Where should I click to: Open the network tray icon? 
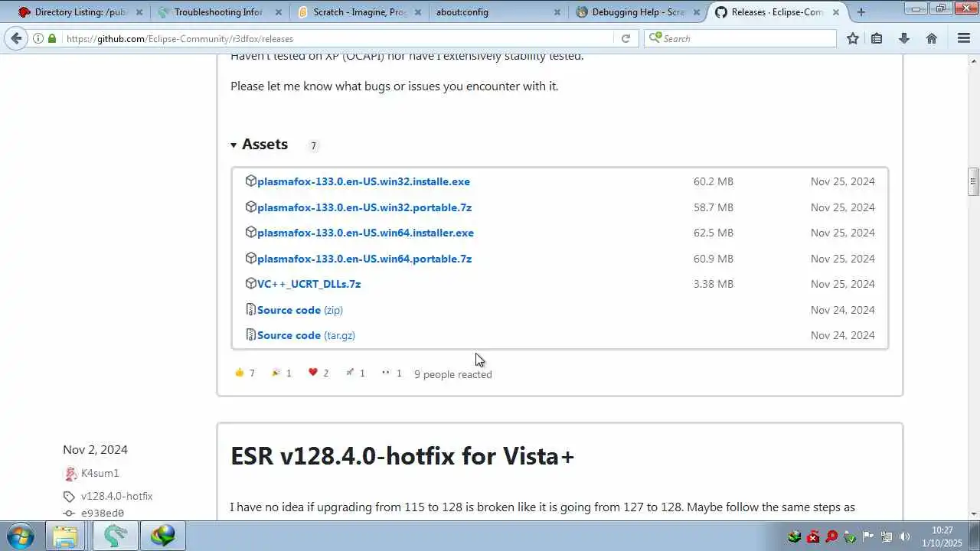(x=887, y=536)
